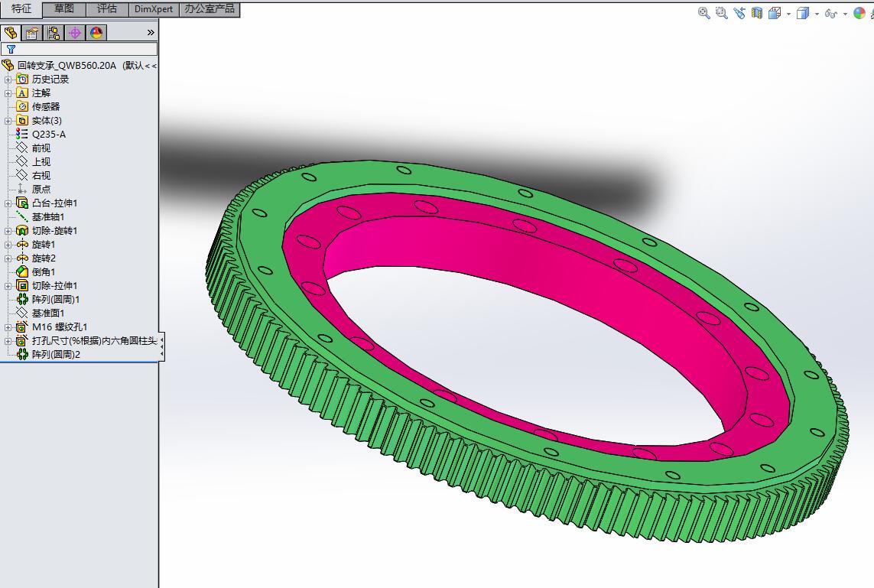Open the FeatureManager design tree tab
The width and height of the screenshot is (874, 588).
11,33
